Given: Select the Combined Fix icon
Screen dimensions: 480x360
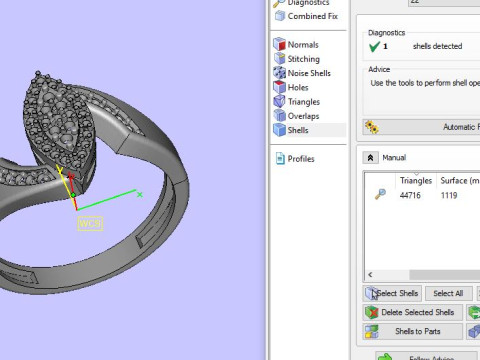Looking at the screenshot, I should [x=280, y=16].
